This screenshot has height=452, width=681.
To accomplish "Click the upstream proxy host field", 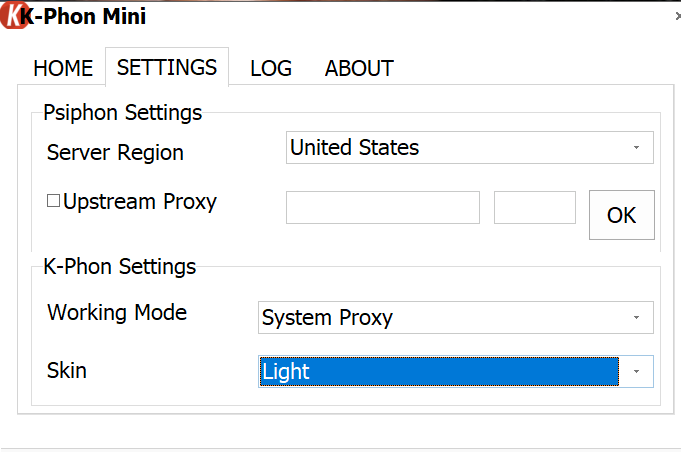I will 382,207.
